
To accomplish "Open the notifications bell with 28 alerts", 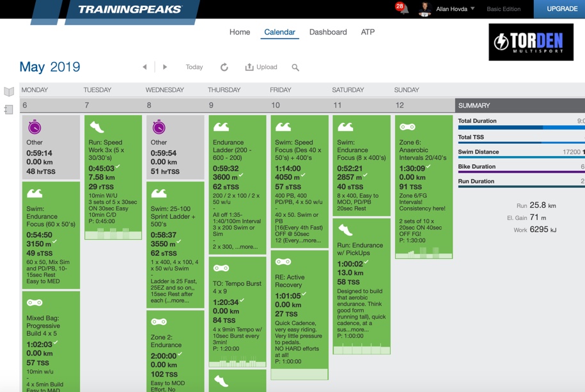I will pyautogui.click(x=403, y=9).
